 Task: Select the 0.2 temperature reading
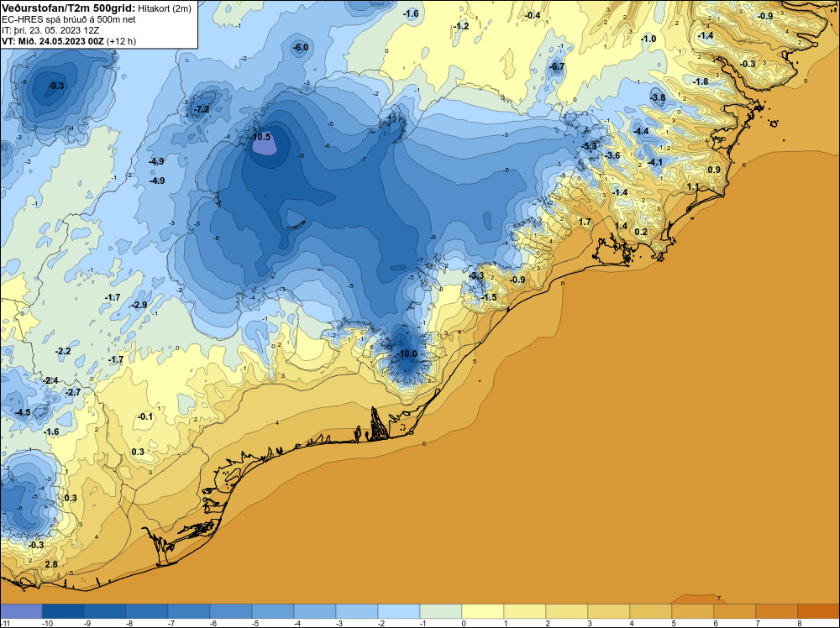641,232
